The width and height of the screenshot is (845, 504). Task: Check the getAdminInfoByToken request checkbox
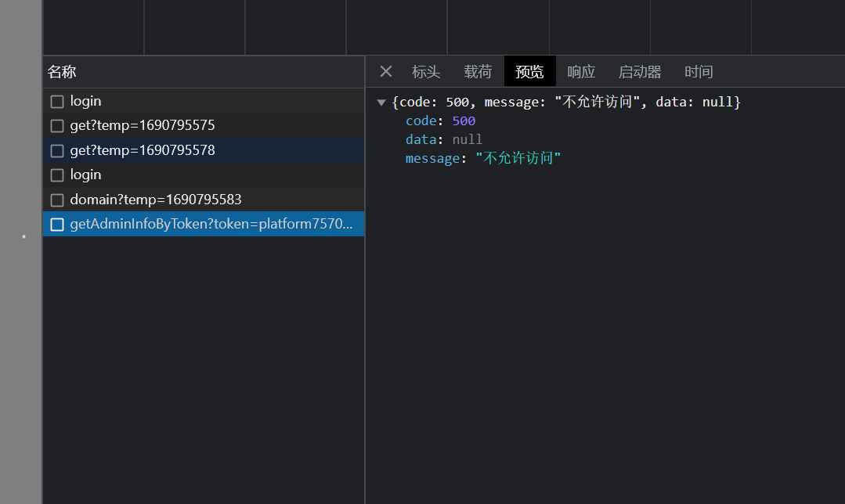click(57, 225)
